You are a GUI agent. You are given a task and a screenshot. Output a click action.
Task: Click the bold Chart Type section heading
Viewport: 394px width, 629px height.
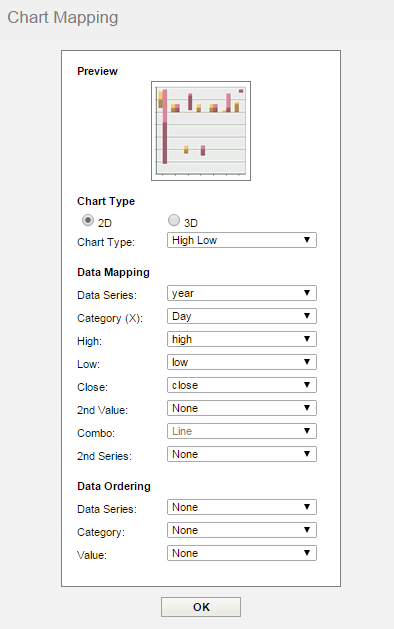[x=106, y=201]
